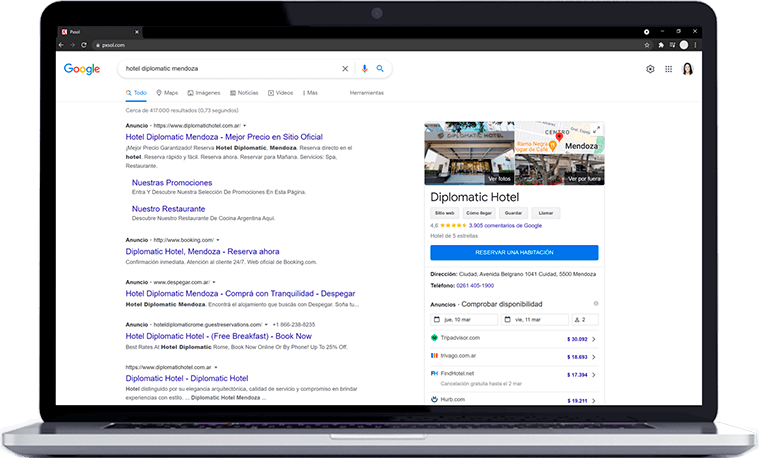The width and height of the screenshot is (759, 458).
Task: Open Google settings gear icon
Action: click(650, 69)
